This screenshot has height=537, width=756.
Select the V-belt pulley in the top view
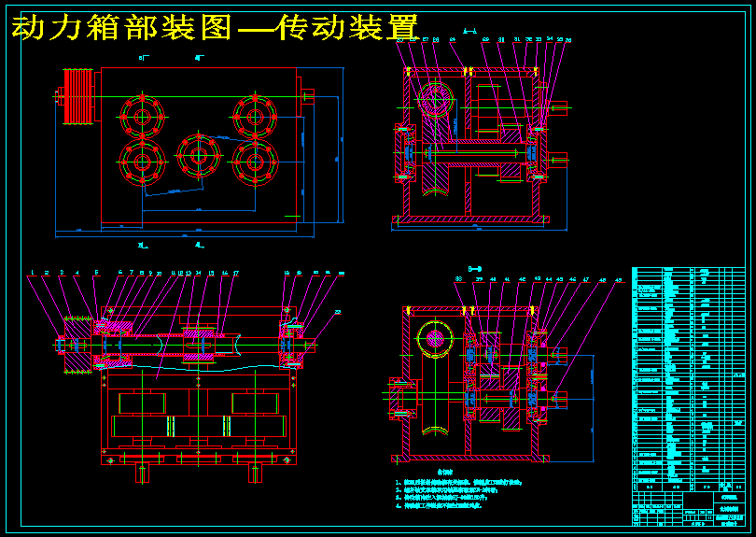[x=78, y=96]
